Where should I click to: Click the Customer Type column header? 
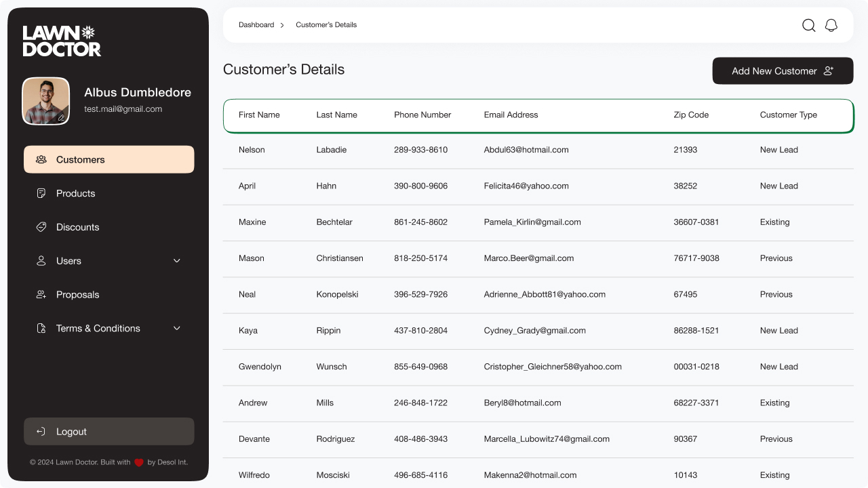coord(789,115)
